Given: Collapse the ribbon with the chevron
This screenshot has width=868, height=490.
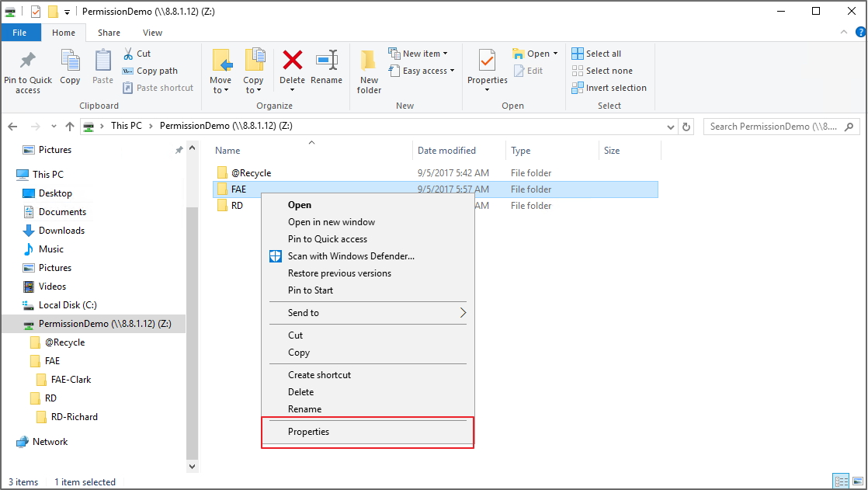Looking at the screenshot, I should pos(844,32).
